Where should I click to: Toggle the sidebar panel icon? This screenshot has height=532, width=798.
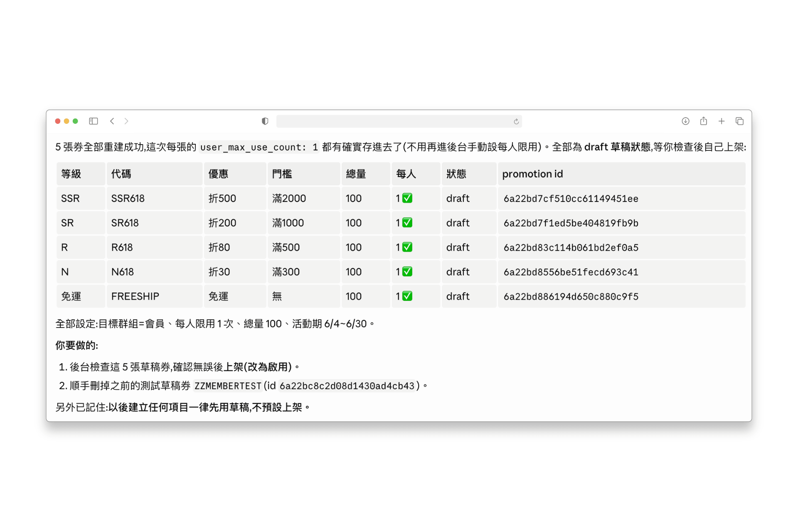[x=94, y=121]
